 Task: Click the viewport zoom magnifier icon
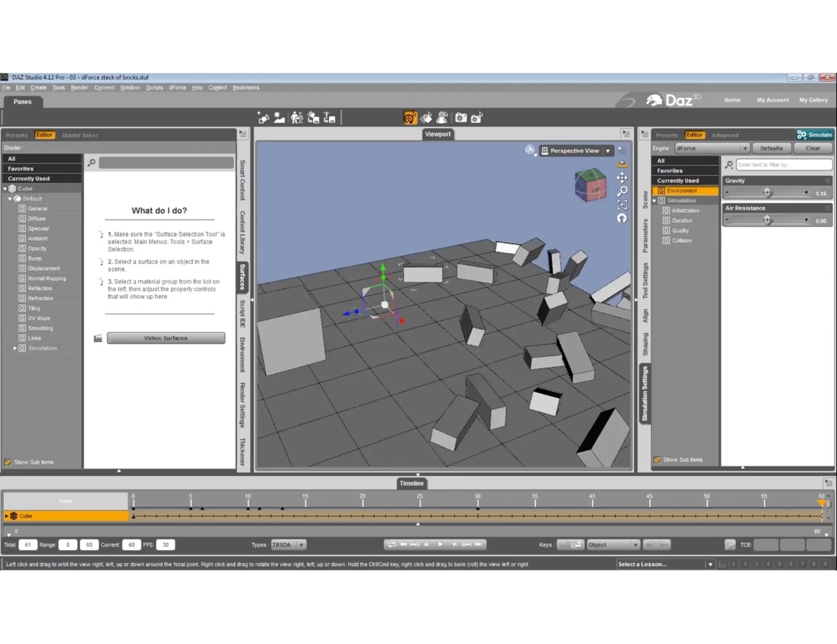622,191
